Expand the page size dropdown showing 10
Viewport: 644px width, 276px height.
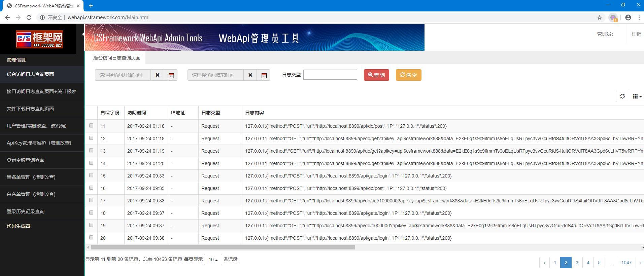coord(213,260)
